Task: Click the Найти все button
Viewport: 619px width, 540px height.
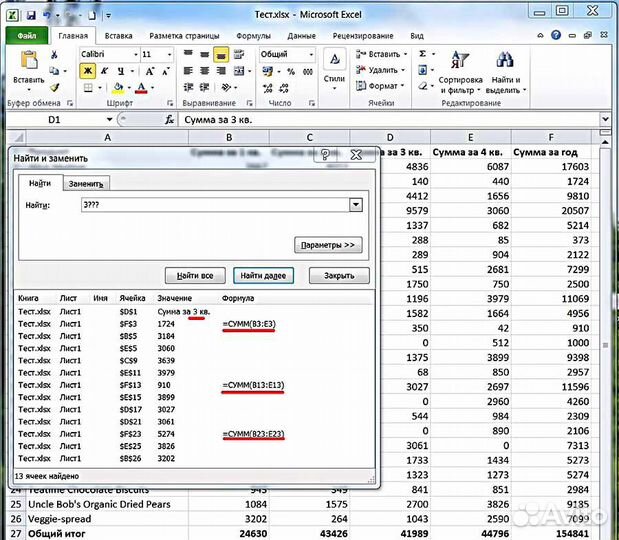Action: 195,276
